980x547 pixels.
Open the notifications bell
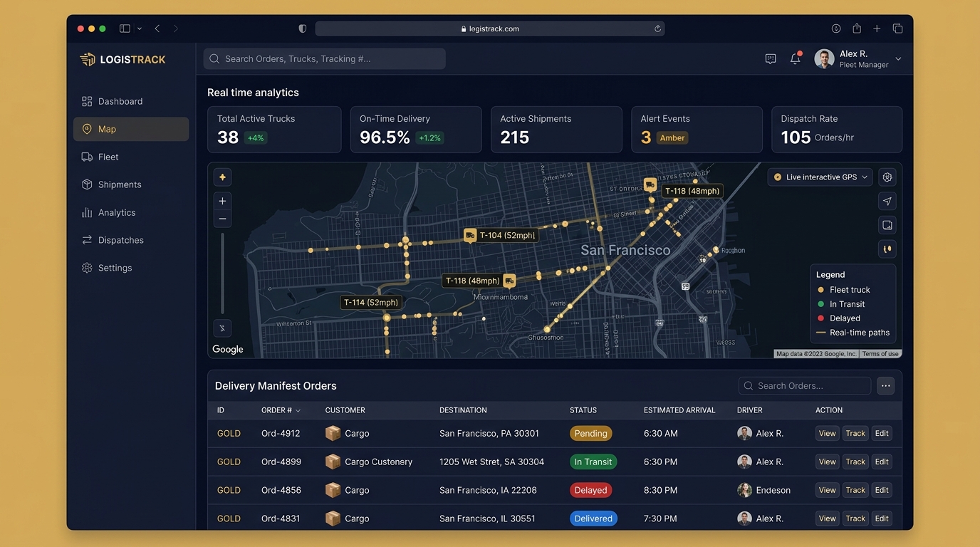click(x=796, y=59)
